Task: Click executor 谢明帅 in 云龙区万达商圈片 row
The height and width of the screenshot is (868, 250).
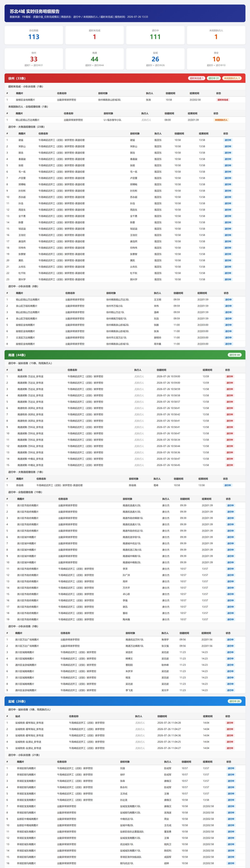Action: [x=157, y=338]
